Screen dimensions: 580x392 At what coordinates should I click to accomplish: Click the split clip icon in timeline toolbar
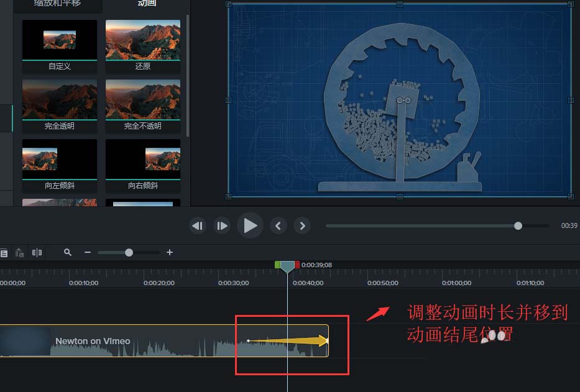tap(37, 253)
